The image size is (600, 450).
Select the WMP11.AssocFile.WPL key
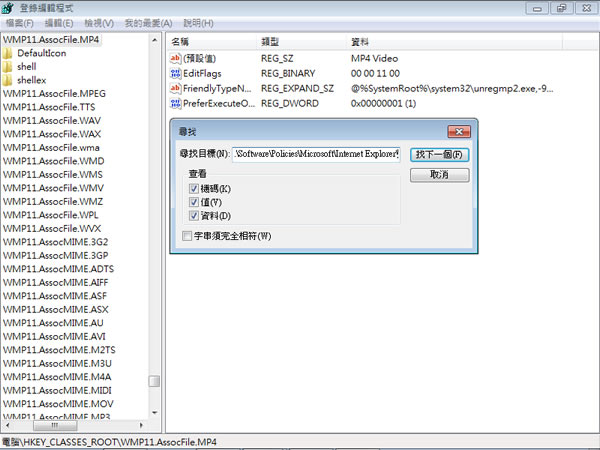(x=51, y=215)
